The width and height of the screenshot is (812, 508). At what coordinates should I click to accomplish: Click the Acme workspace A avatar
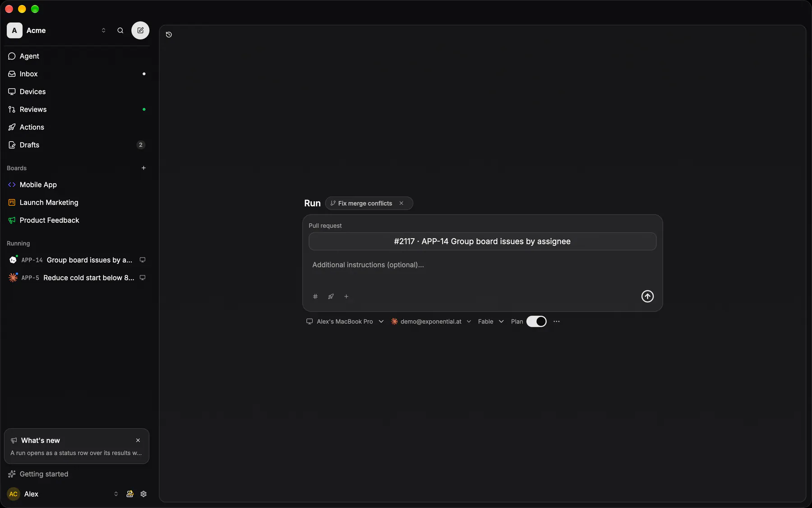(14, 30)
